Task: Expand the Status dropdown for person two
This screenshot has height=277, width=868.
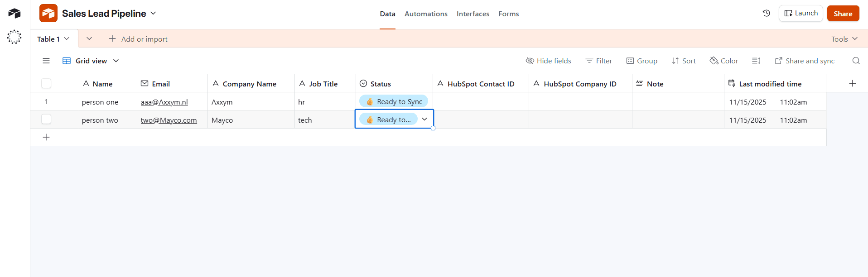Action: click(x=424, y=119)
